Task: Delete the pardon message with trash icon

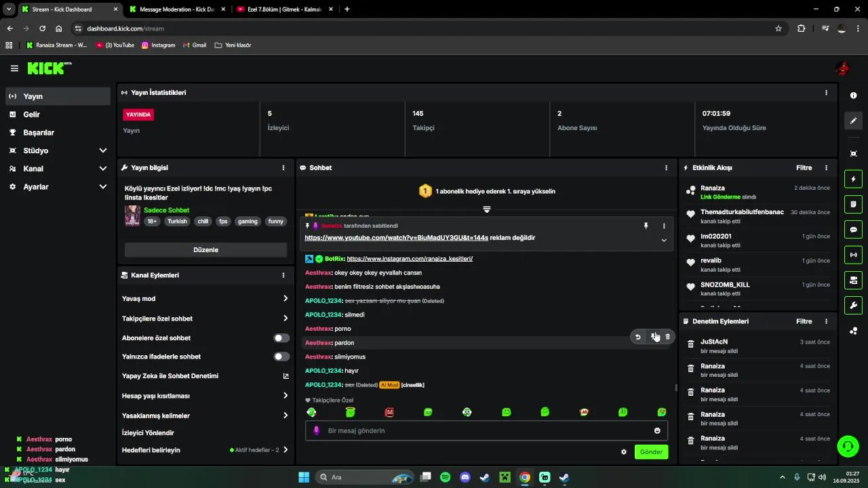Action: tap(667, 337)
